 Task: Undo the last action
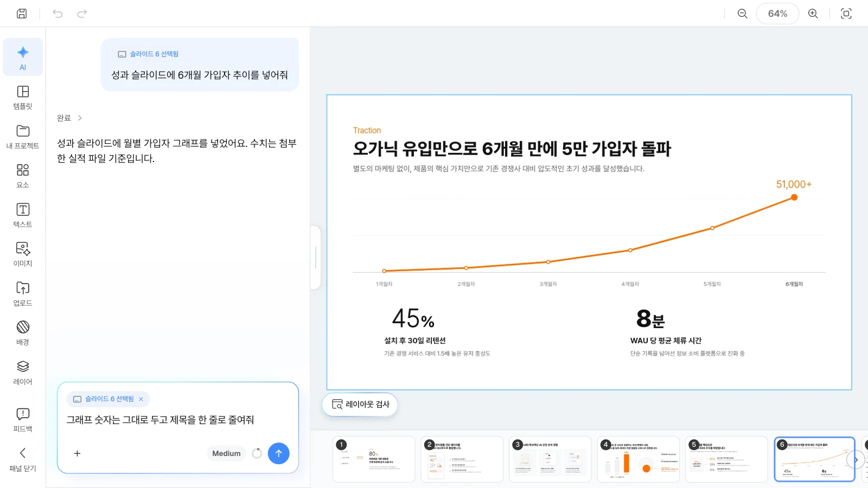(x=58, y=14)
